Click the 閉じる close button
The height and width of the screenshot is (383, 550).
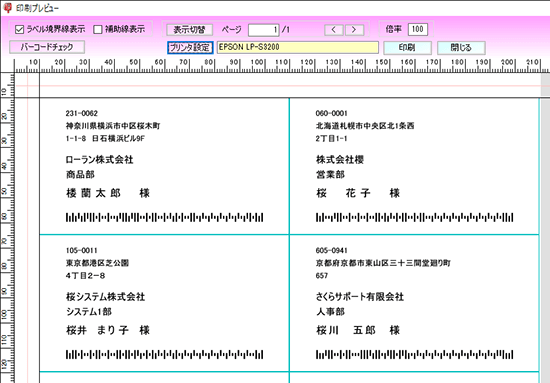click(x=461, y=47)
